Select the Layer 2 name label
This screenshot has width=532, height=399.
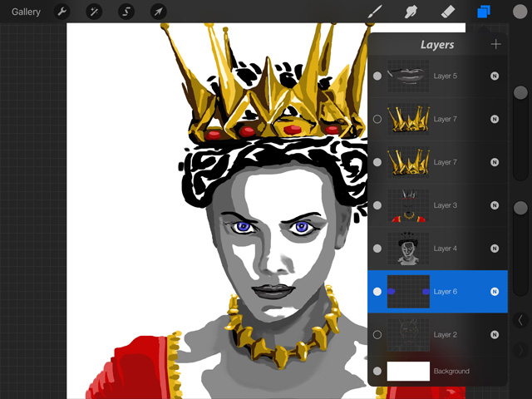[446, 334]
